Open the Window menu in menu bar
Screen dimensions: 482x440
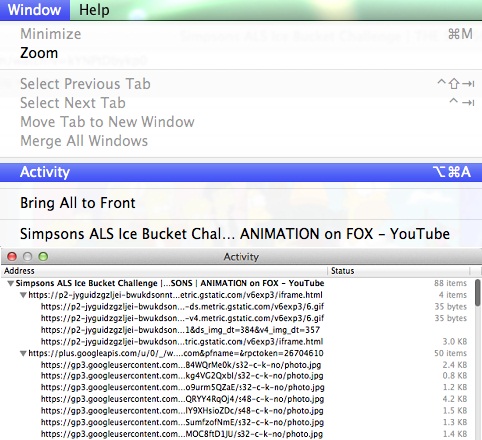click(x=35, y=10)
